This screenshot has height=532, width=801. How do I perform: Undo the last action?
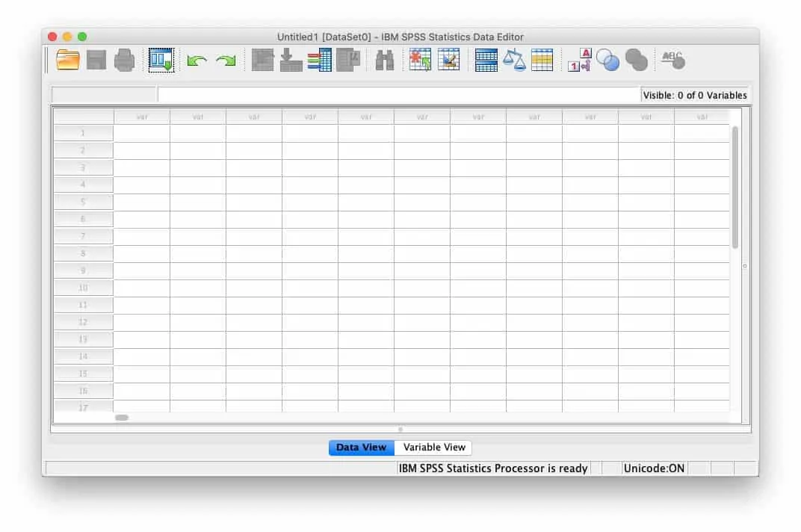click(197, 61)
